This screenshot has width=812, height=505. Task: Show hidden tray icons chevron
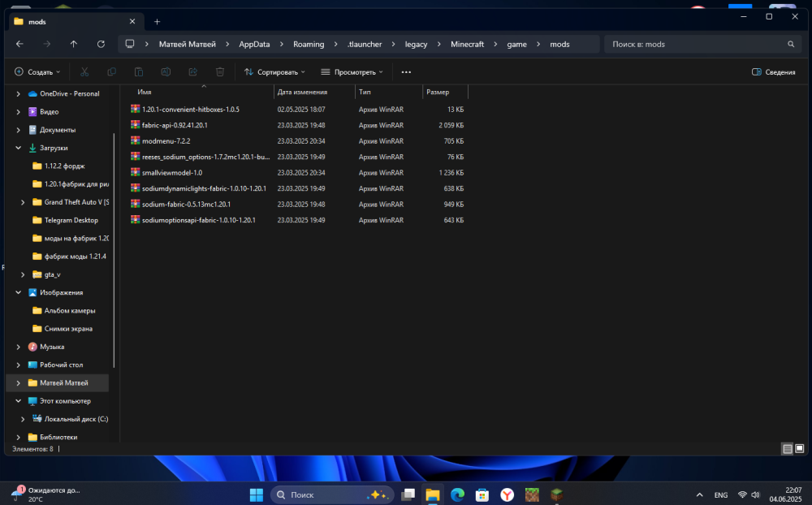pyautogui.click(x=700, y=494)
